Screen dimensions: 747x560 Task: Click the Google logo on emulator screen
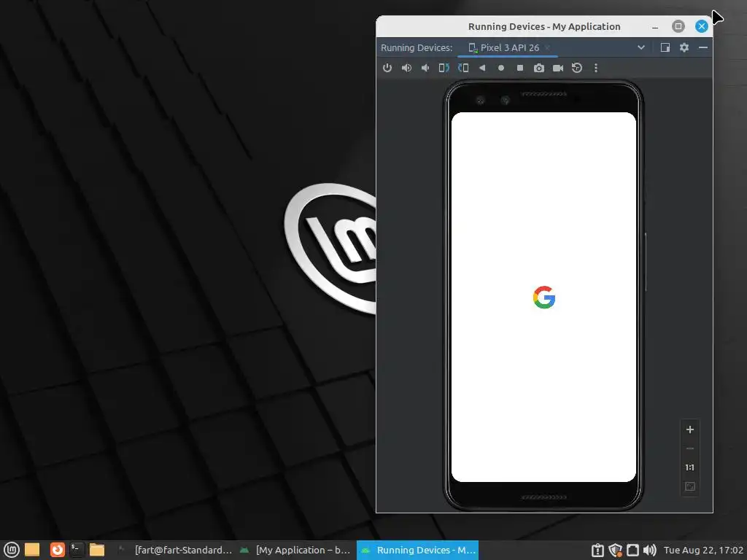point(544,297)
